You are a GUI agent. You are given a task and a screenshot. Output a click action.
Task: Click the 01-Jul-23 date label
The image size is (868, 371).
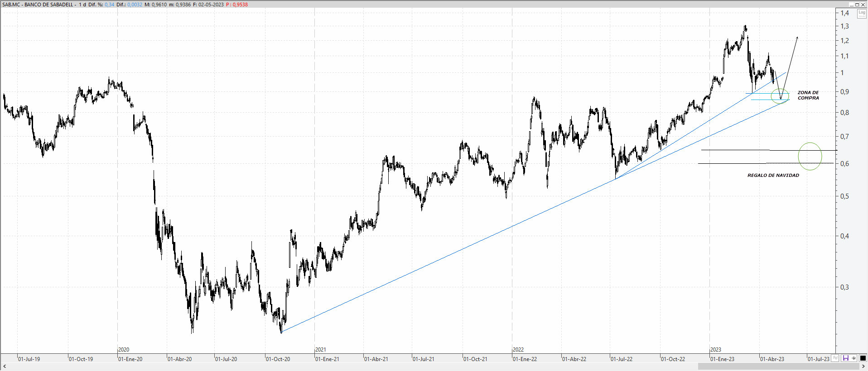click(x=819, y=359)
